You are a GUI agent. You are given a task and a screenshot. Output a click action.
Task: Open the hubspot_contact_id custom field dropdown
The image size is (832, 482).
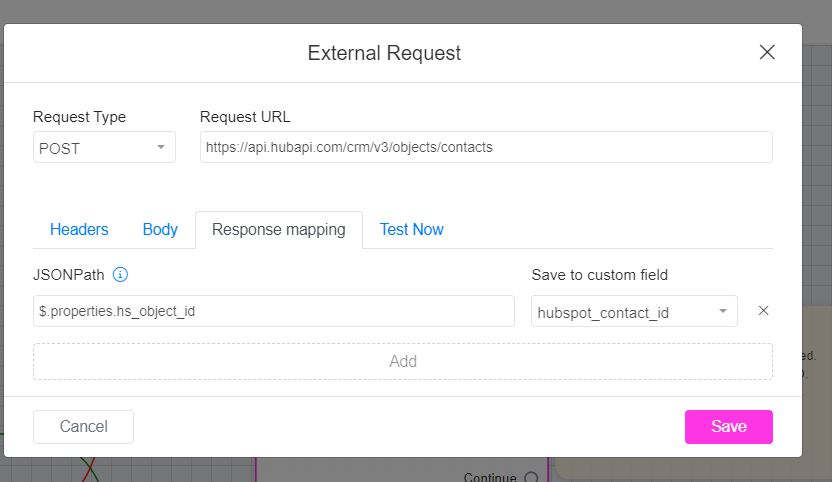tap(634, 311)
